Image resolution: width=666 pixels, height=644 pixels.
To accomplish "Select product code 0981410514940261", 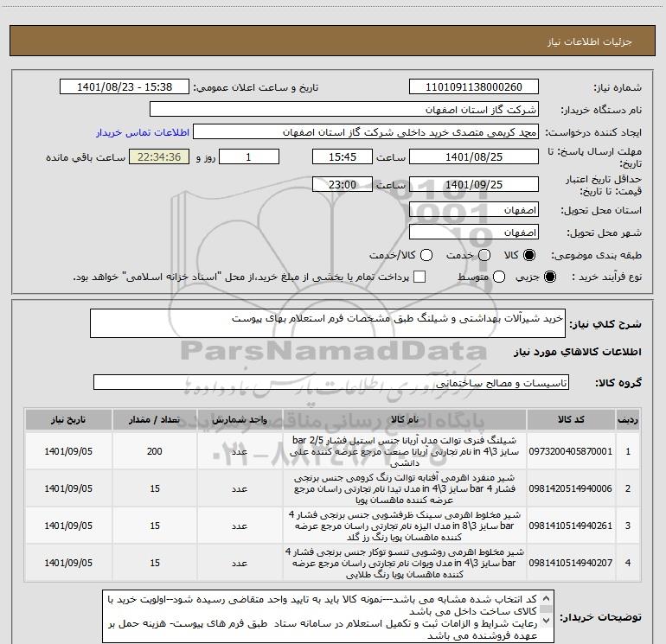I will click(x=571, y=526).
